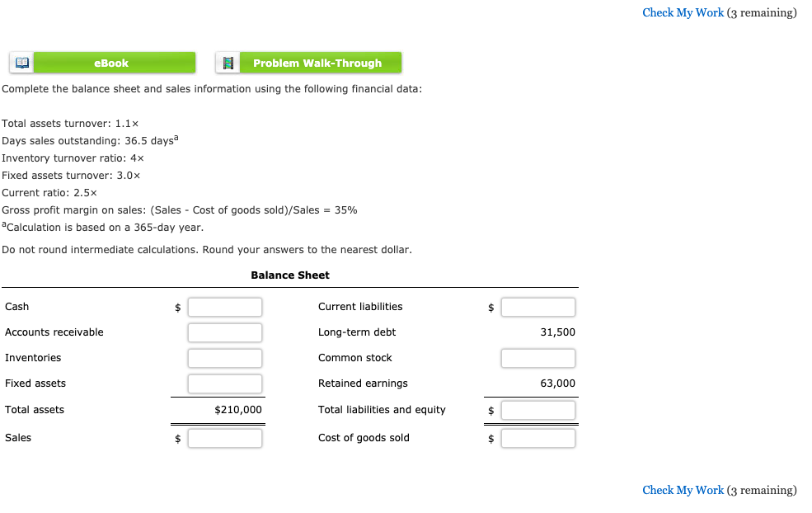The image size is (812, 513).
Task: Select the Cash input field
Action: click(224, 306)
